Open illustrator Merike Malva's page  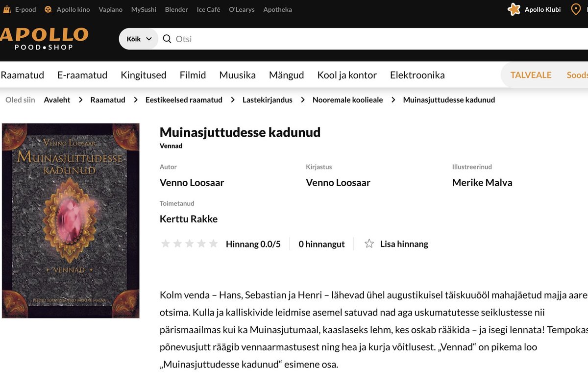482,182
